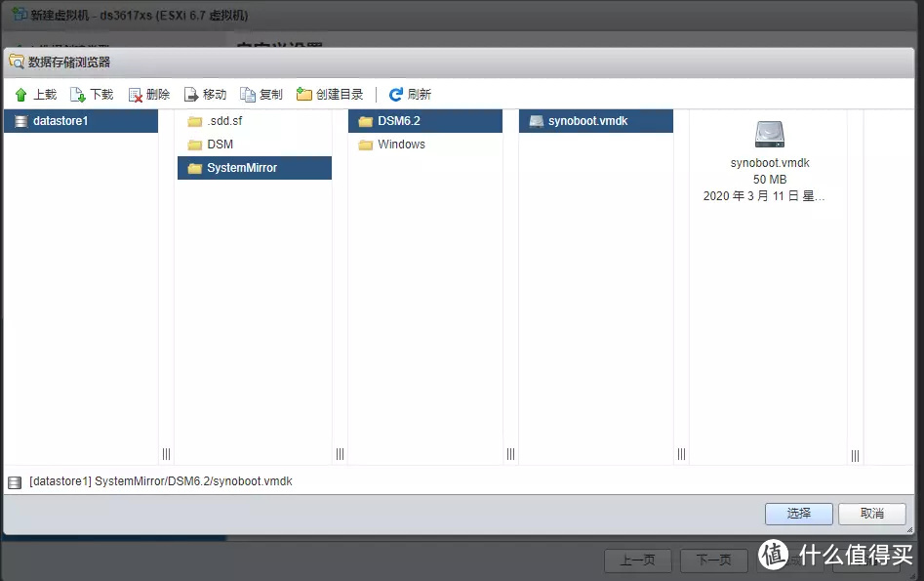924x581 pixels.
Task: Click the Next page (下一页) wizard button
Action: pyautogui.click(x=713, y=560)
